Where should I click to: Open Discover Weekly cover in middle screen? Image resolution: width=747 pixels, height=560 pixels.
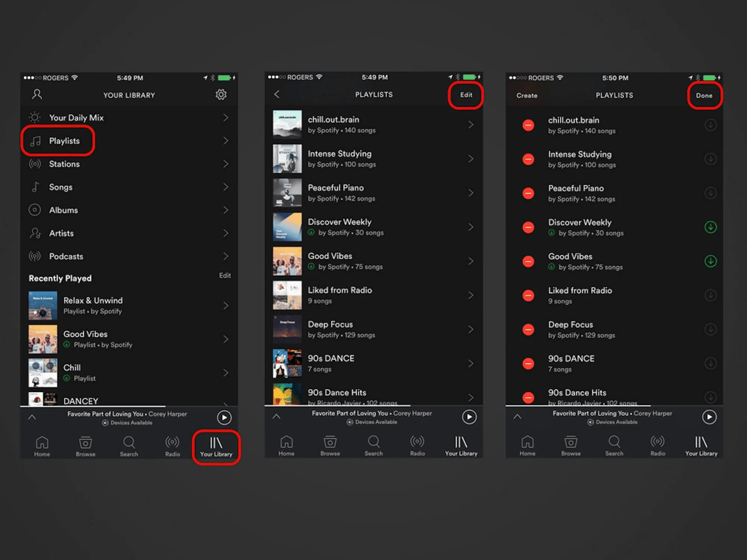click(287, 227)
